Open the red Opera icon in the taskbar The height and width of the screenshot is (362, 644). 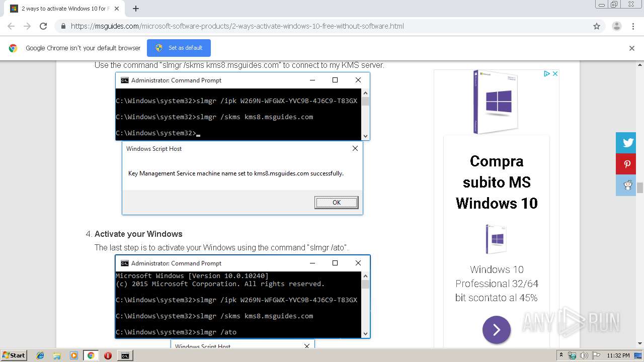[x=108, y=355]
